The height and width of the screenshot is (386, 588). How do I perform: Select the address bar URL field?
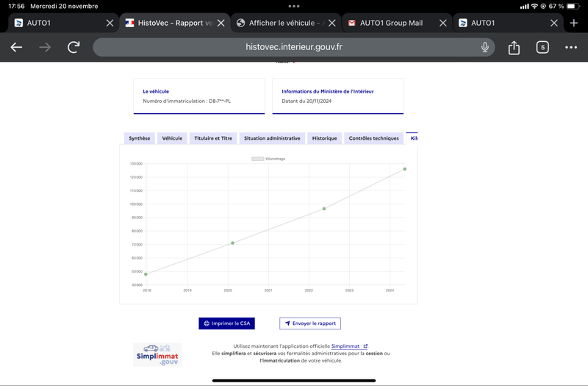click(x=293, y=47)
